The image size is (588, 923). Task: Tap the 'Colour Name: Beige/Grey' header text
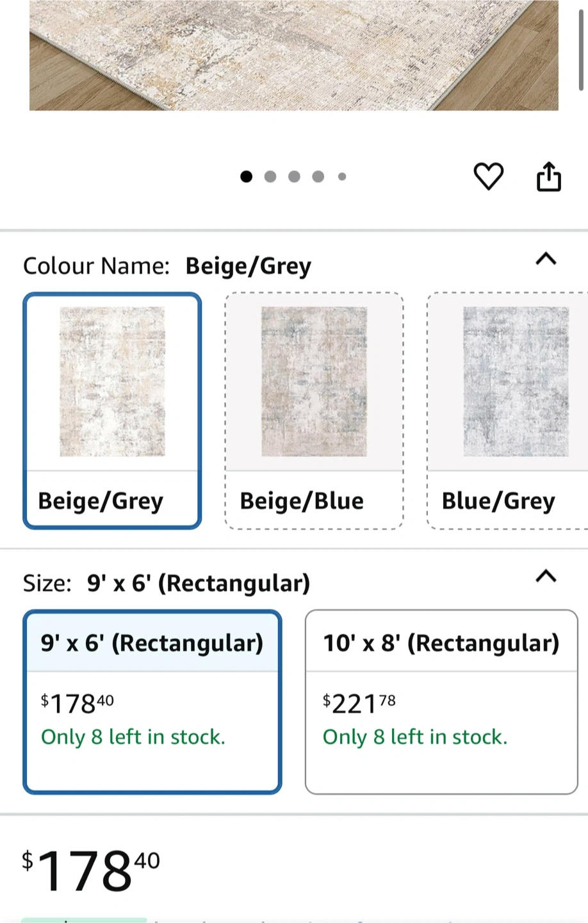click(x=167, y=265)
